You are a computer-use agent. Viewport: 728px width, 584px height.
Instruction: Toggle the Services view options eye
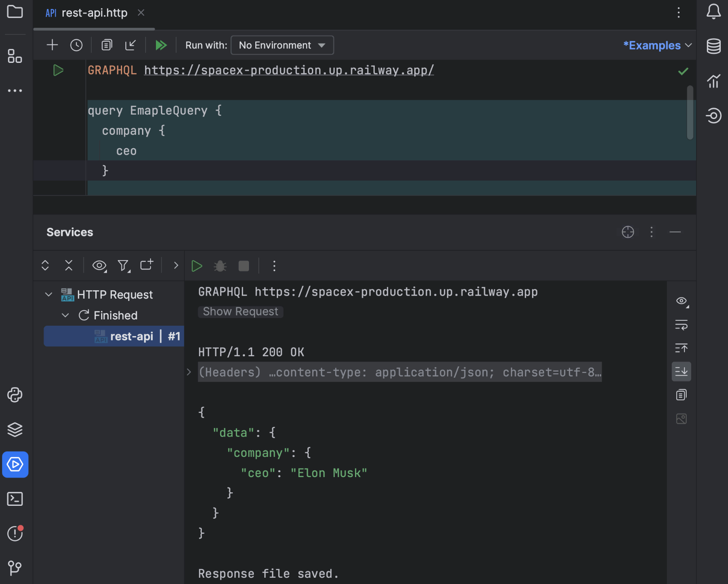click(x=99, y=266)
